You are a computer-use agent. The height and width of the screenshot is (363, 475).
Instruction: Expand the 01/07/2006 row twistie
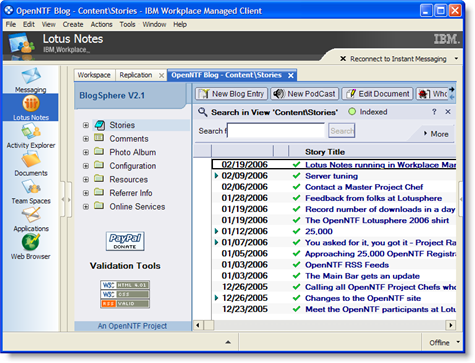216,242
